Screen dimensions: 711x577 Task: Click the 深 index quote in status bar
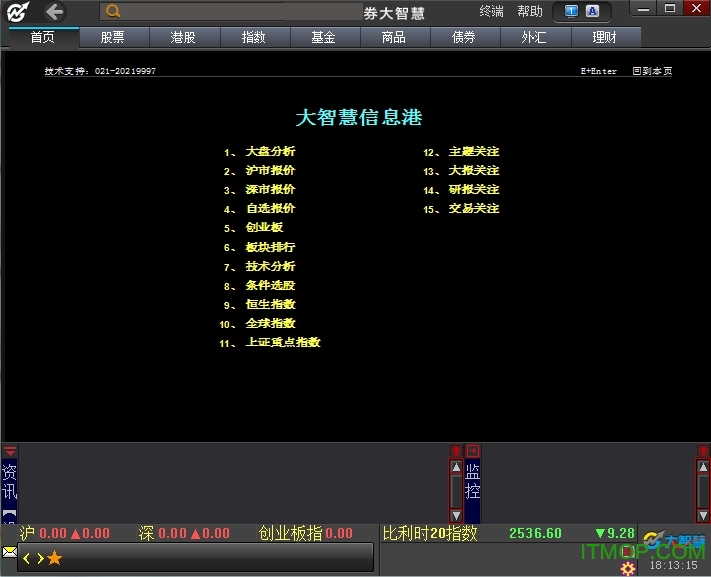pyautogui.click(x=184, y=533)
